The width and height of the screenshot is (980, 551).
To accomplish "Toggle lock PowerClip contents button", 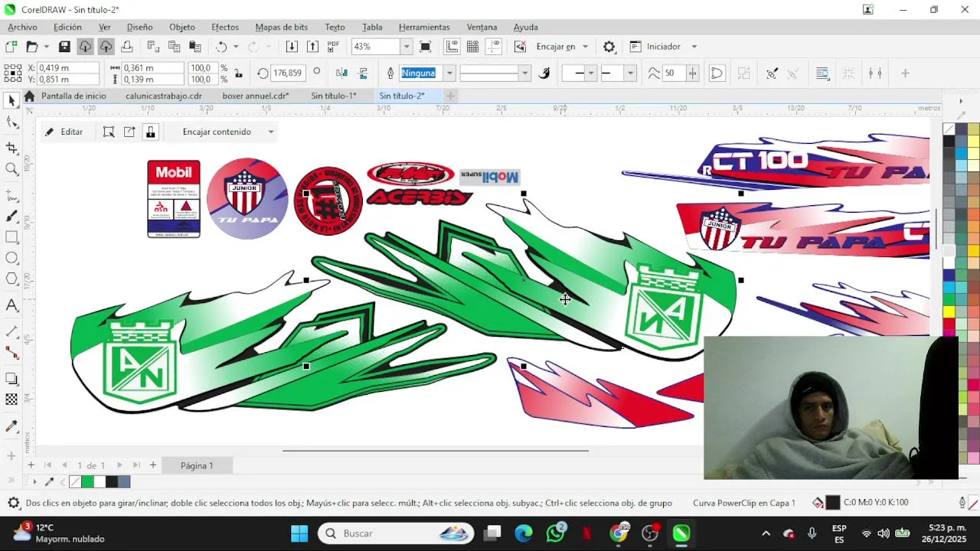I will [x=150, y=132].
